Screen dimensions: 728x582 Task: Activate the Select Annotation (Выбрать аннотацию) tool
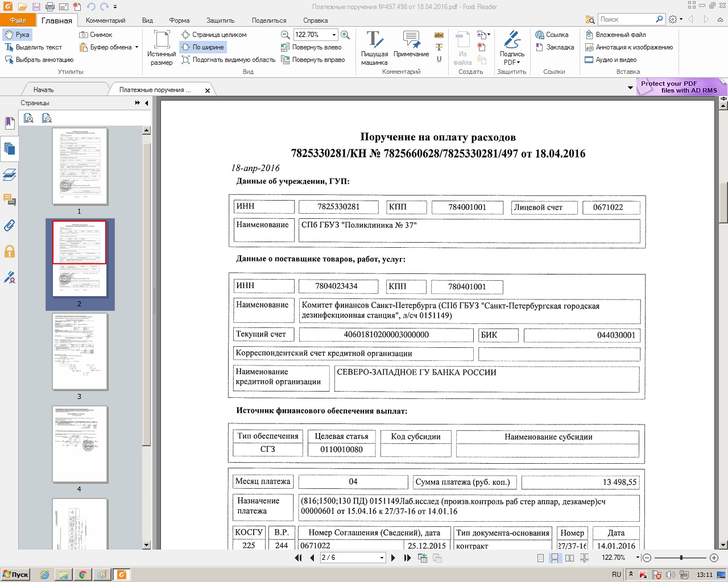point(39,60)
